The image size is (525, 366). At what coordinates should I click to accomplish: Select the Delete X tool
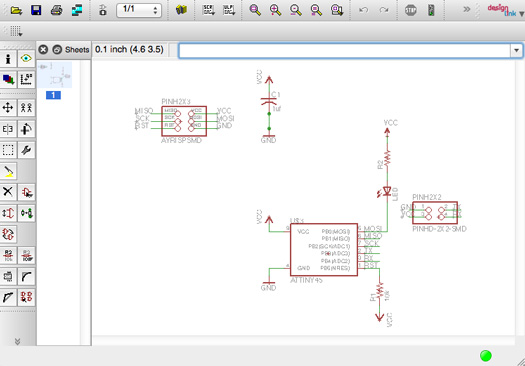coord(8,192)
